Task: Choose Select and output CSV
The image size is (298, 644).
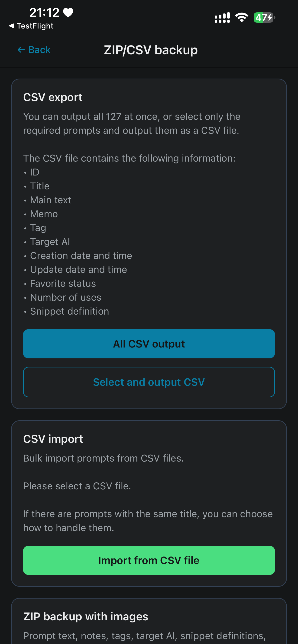Action: tap(149, 382)
